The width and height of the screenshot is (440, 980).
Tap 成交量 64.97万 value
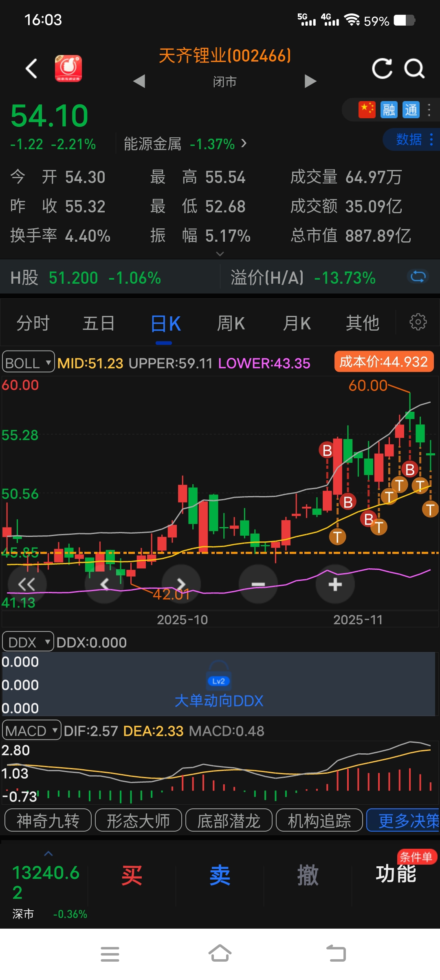tap(346, 177)
